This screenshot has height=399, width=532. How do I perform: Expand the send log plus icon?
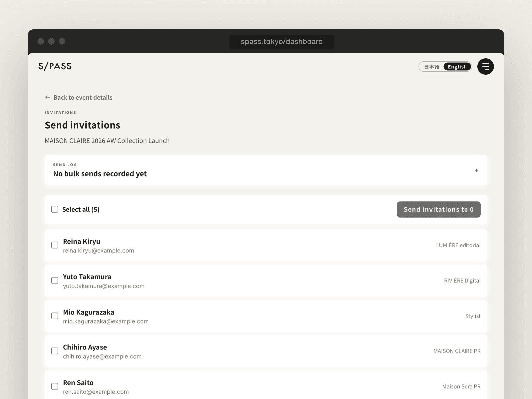(476, 170)
